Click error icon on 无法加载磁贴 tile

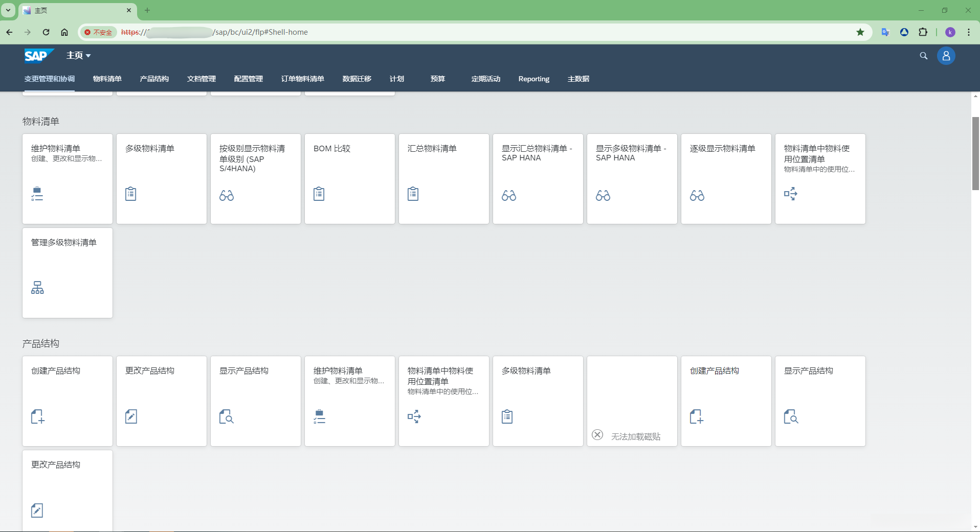point(597,435)
